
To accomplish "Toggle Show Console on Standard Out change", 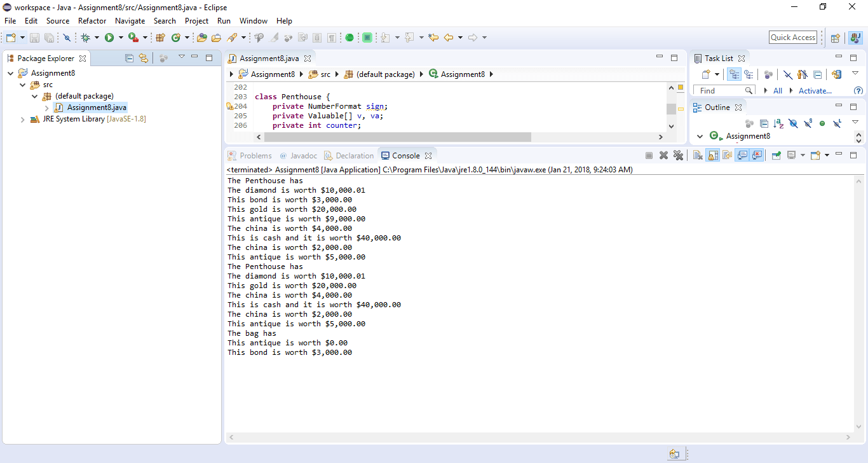I will click(x=742, y=155).
